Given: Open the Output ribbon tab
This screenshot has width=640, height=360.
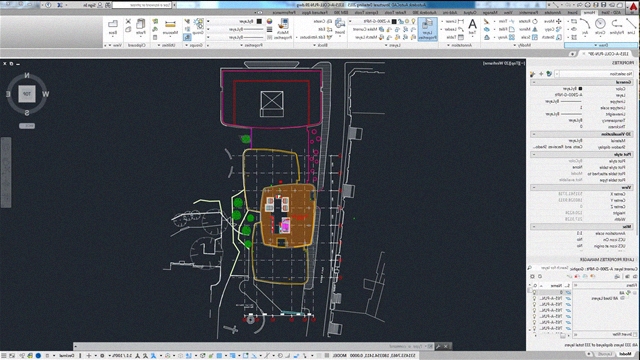Looking at the screenshot, I should click(469, 13).
